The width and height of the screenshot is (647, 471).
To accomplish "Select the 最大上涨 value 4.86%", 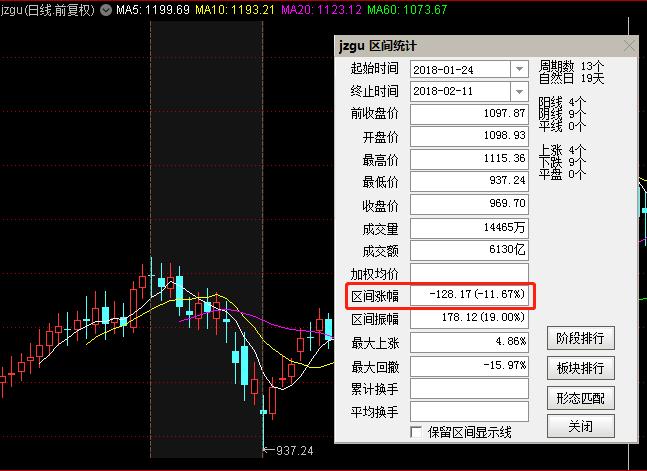I will [469, 342].
